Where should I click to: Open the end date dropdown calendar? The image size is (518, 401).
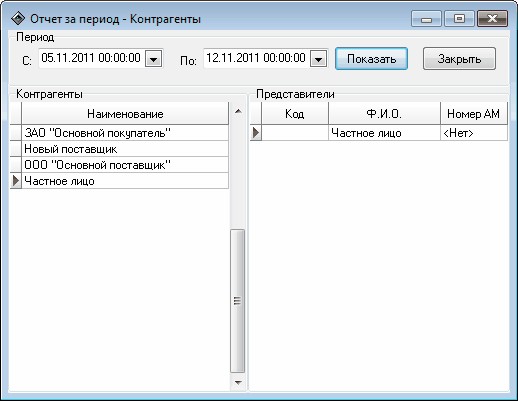(x=318, y=59)
